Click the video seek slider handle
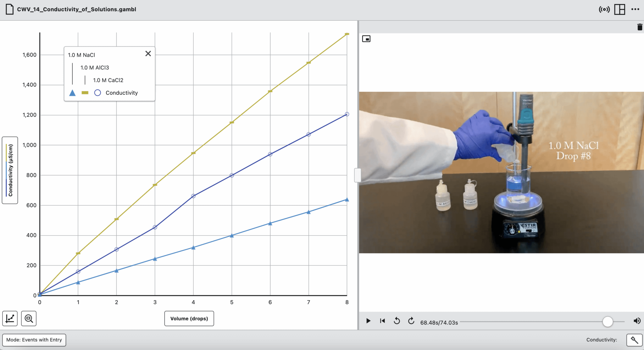The width and height of the screenshot is (644, 350). 608,321
